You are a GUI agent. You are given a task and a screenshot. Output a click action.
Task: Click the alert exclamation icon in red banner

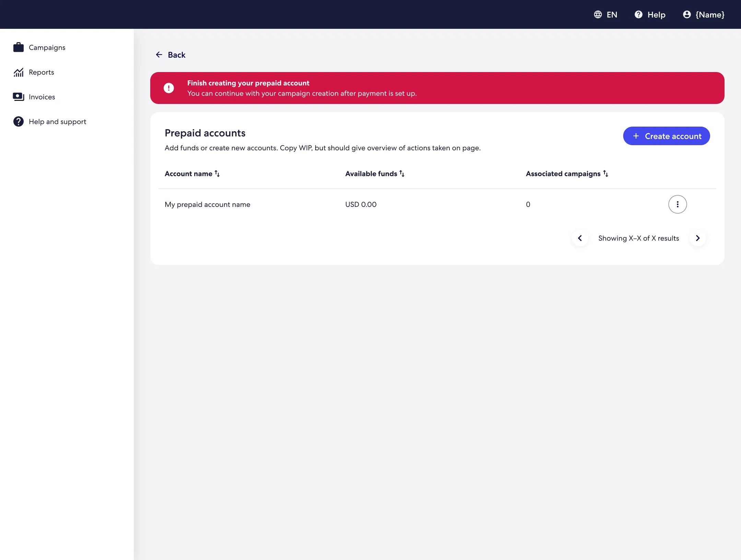[x=169, y=88]
